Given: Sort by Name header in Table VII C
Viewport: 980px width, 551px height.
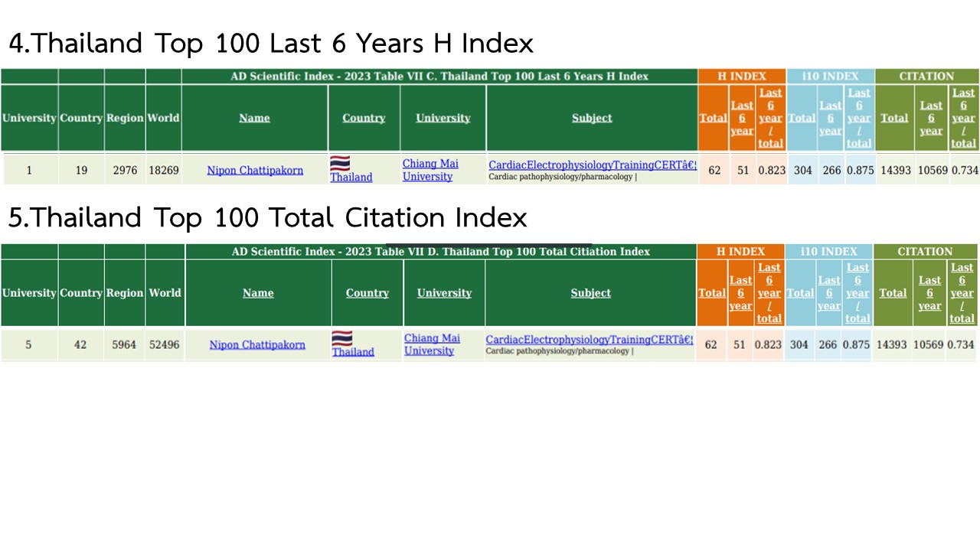Looking at the screenshot, I should (x=254, y=118).
